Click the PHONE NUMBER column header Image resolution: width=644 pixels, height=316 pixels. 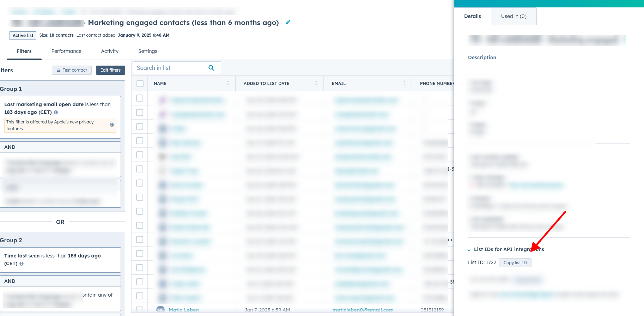click(x=437, y=84)
